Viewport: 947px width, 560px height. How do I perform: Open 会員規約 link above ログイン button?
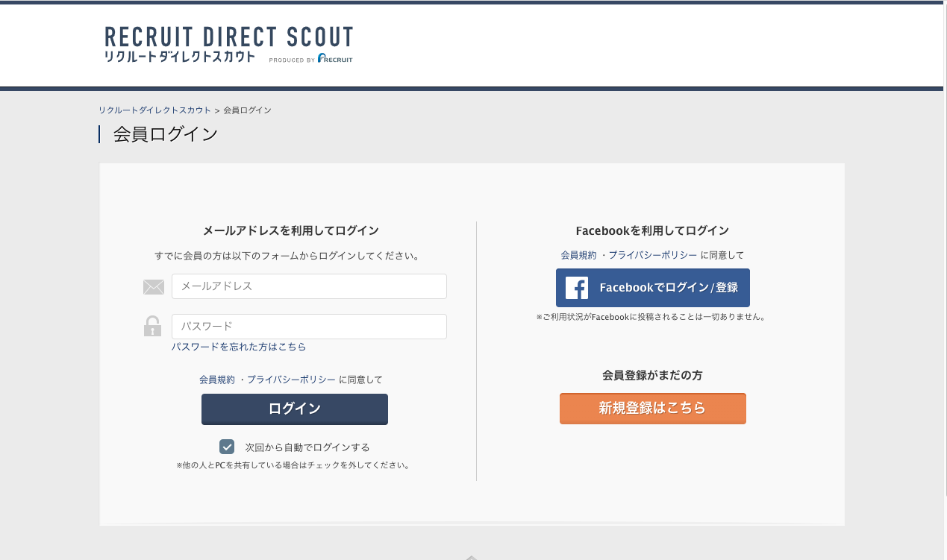pyautogui.click(x=217, y=380)
